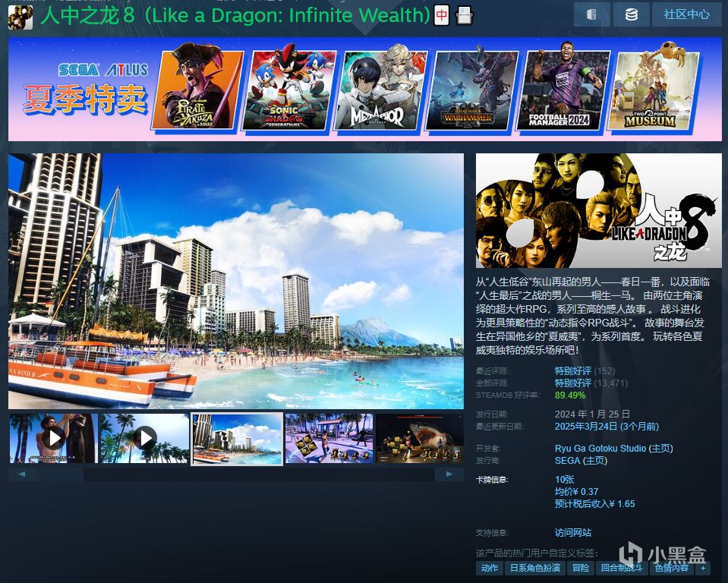The image size is (728, 583).
Task: Open the SteamDB database icon button
Action: coord(631,14)
